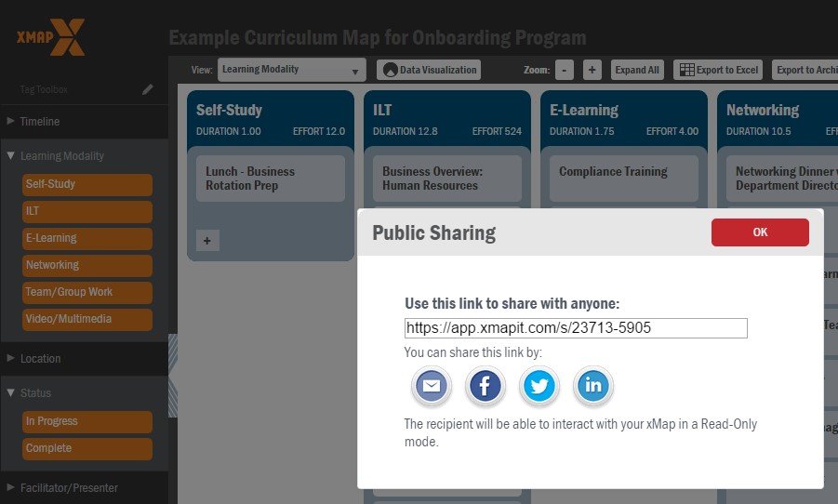Edit Tag Toolbox with pencil icon
This screenshot has height=504, width=838.
pyautogui.click(x=148, y=89)
